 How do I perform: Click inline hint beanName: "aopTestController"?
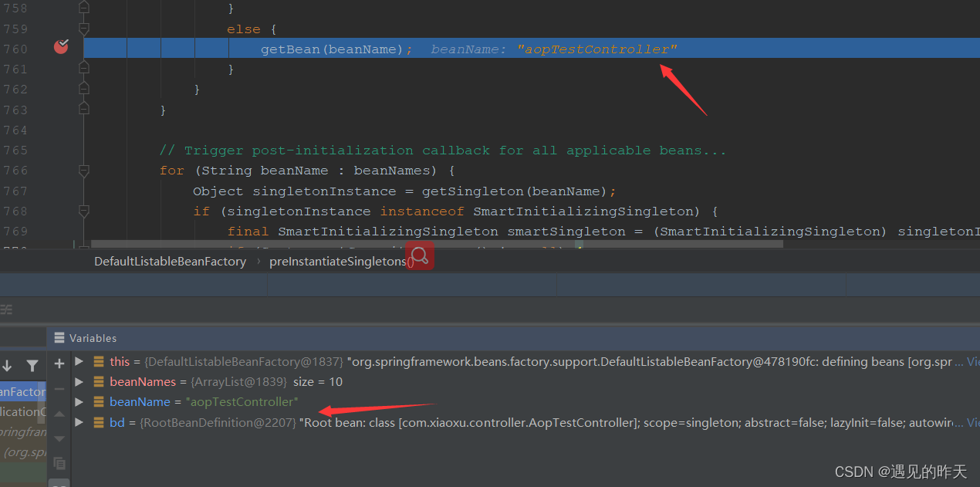click(x=554, y=49)
